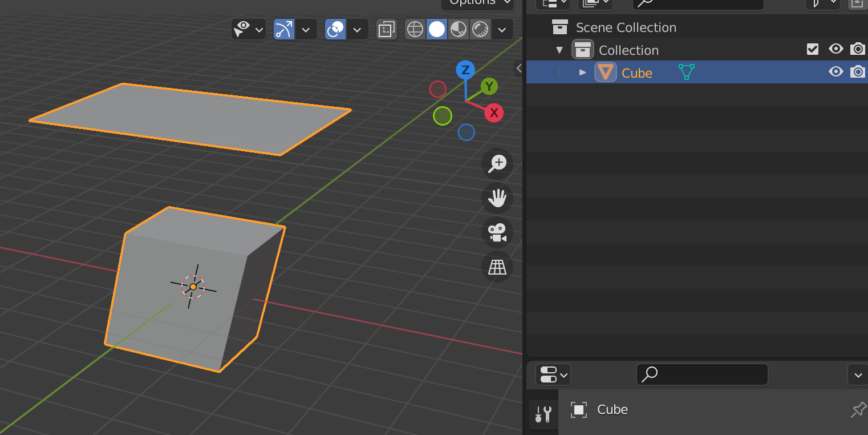Viewport: 868px width, 435px height.
Task: Click the Y axis on navigation gizmo
Action: 489,87
